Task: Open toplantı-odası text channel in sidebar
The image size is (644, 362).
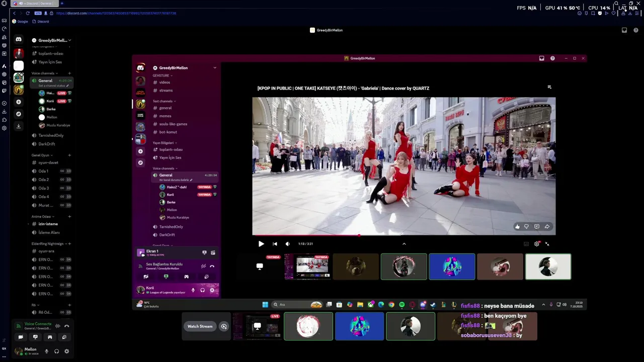Action: [51, 53]
